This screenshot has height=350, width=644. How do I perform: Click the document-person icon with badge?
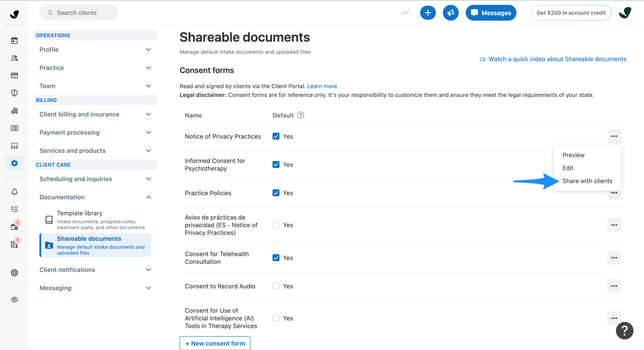(x=14, y=244)
